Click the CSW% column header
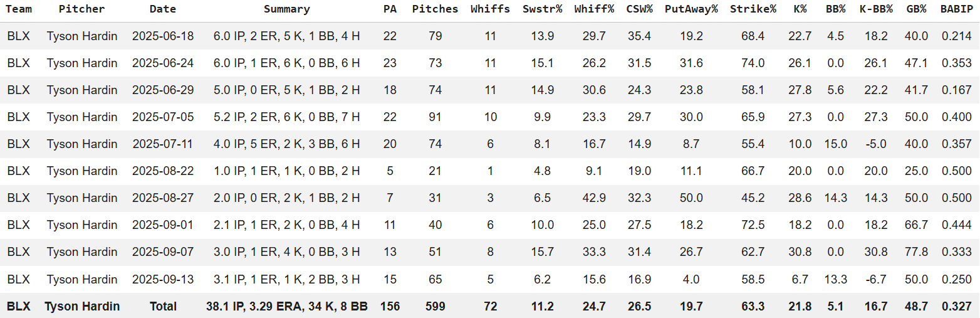This screenshot has height=318, width=980. (639, 9)
